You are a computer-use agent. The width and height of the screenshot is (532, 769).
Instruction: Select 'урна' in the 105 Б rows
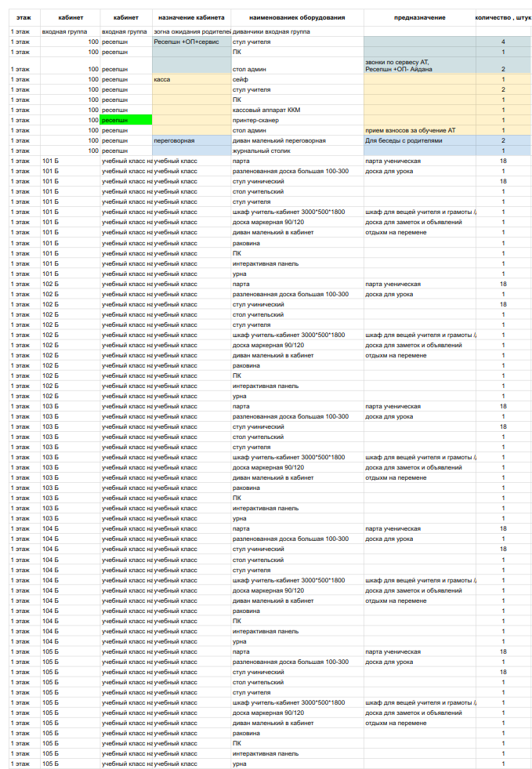tap(297, 764)
